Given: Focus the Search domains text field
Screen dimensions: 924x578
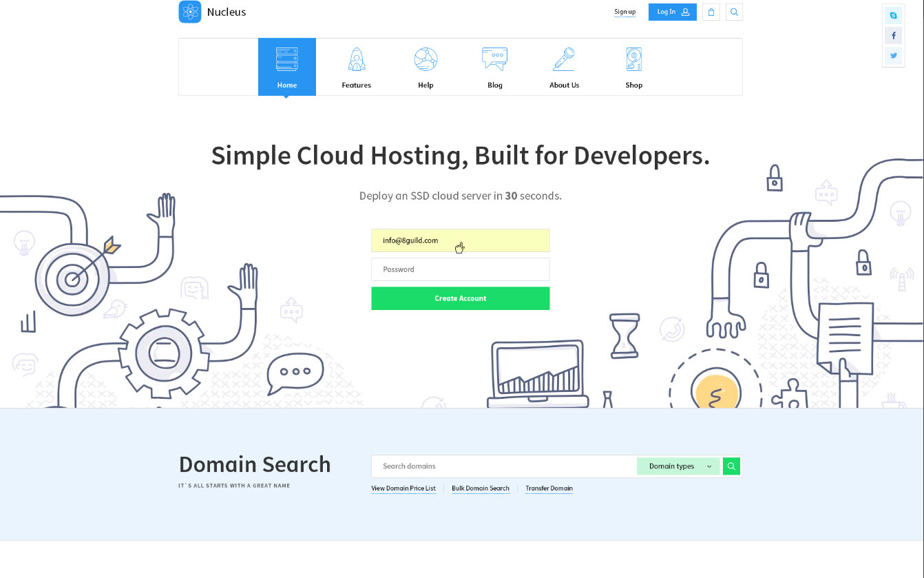Looking at the screenshot, I should 504,466.
